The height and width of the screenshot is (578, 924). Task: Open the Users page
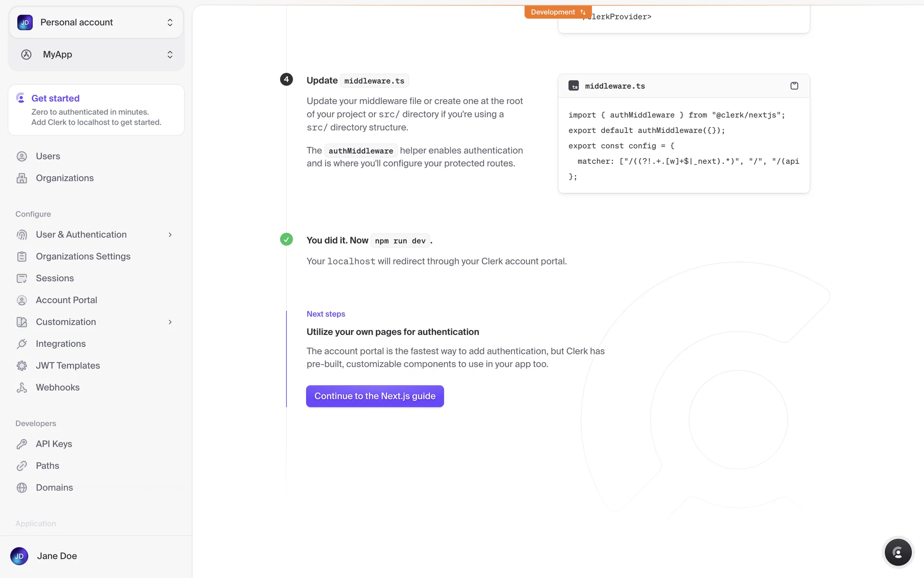pyautogui.click(x=48, y=156)
